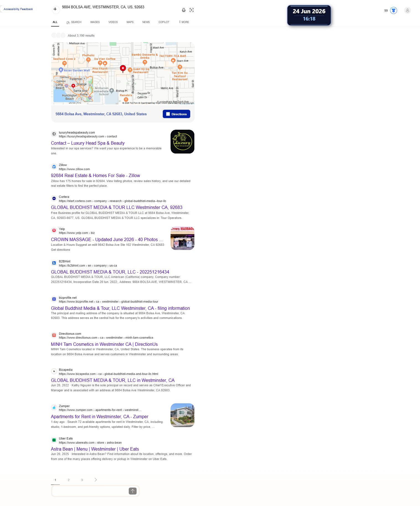420x506 pixels.
Task: Open the Crown Massage Yelp result
Action: pyautogui.click(x=107, y=240)
